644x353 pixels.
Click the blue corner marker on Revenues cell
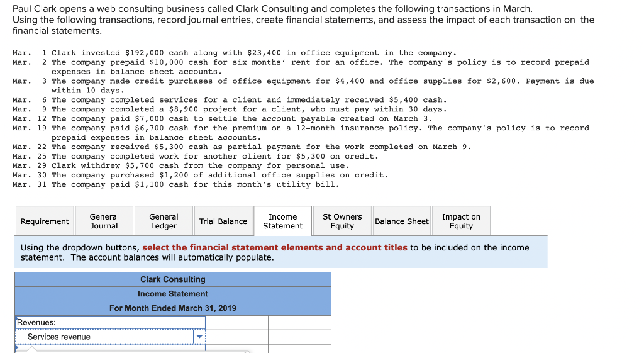click(x=16, y=318)
